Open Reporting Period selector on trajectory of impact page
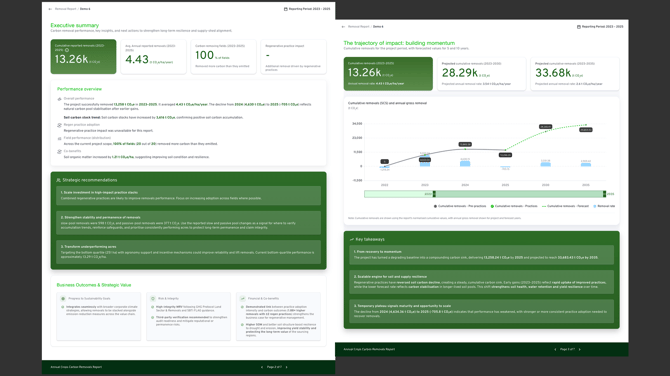This screenshot has height=376, width=670. coord(600,27)
